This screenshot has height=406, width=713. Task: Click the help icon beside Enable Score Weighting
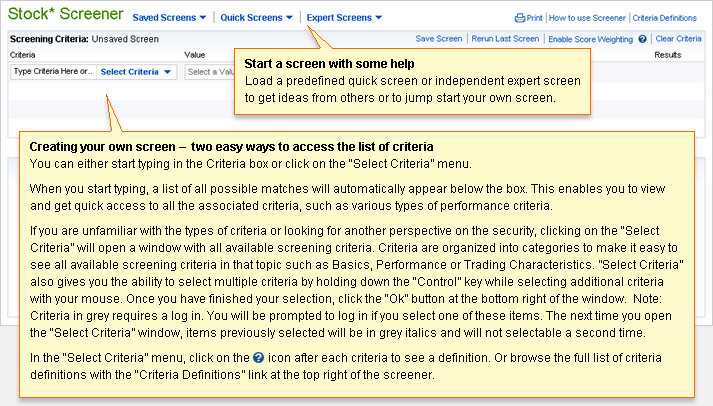(x=642, y=39)
